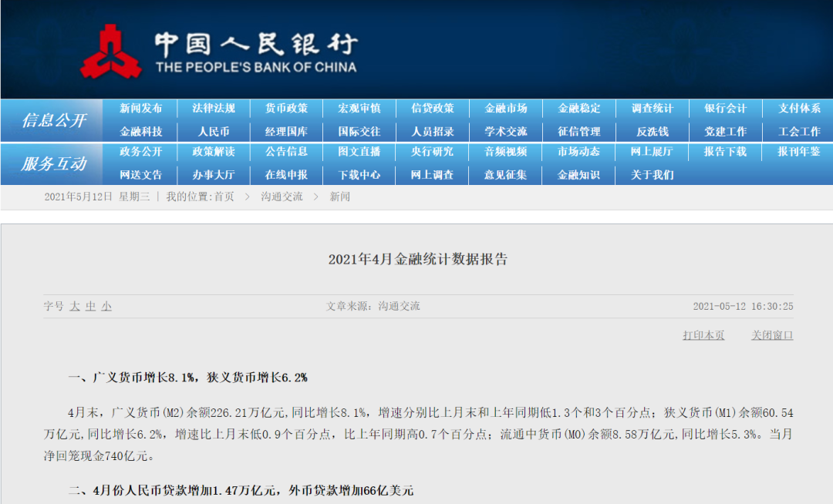Image resolution: width=833 pixels, height=504 pixels.
Task: Open 金融市场 menu item
Action: pos(506,108)
